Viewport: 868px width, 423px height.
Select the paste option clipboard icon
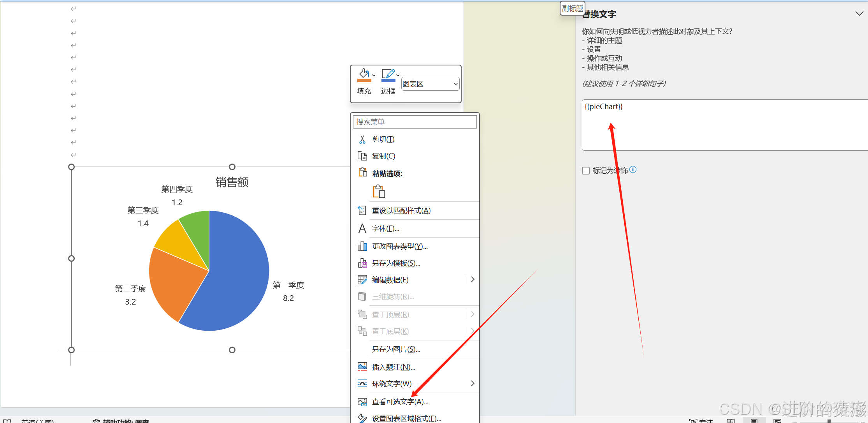(x=378, y=191)
